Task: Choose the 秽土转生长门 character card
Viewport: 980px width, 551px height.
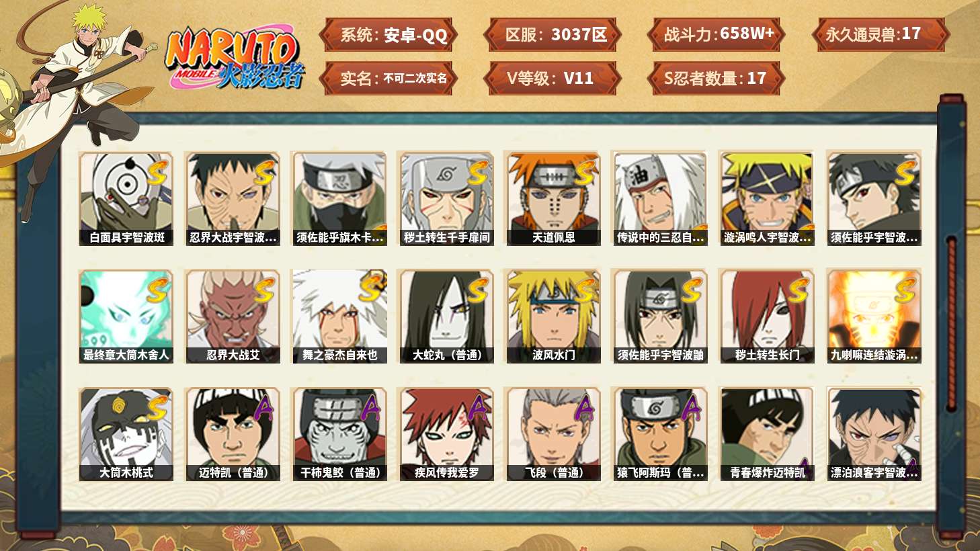Action: click(767, 316)
